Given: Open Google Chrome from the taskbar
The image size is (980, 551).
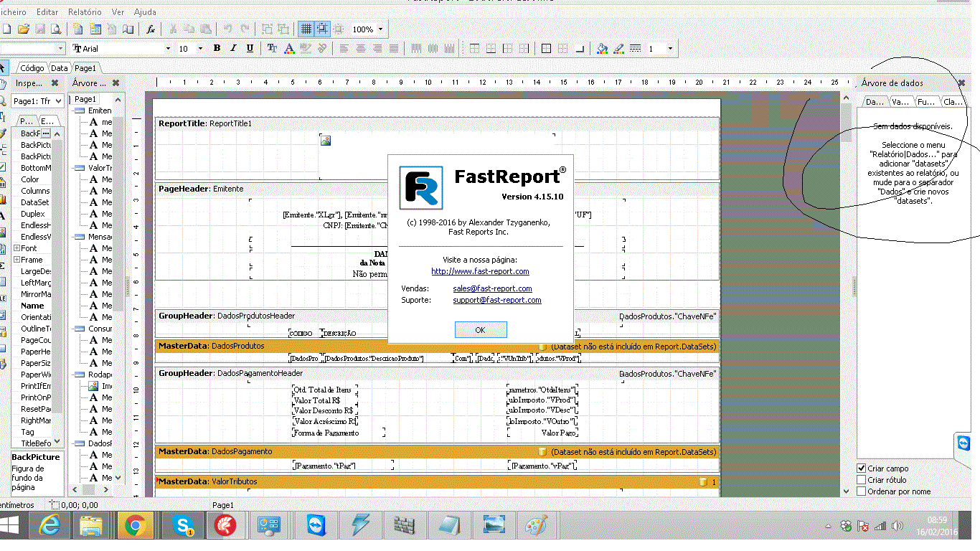Looking at the screenshot, I should pos(134,526).
